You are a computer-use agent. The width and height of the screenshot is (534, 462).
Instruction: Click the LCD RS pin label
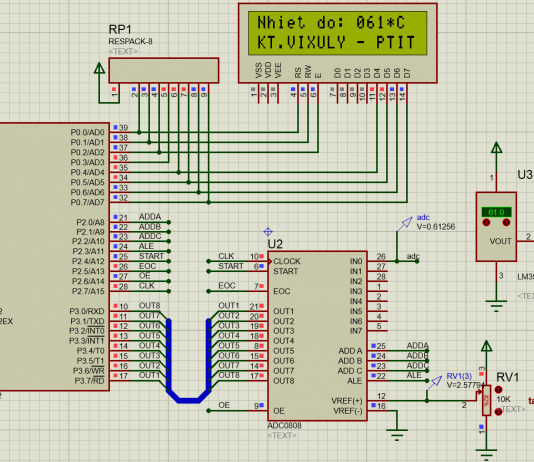pyautogui.click(x=298, y=73)
